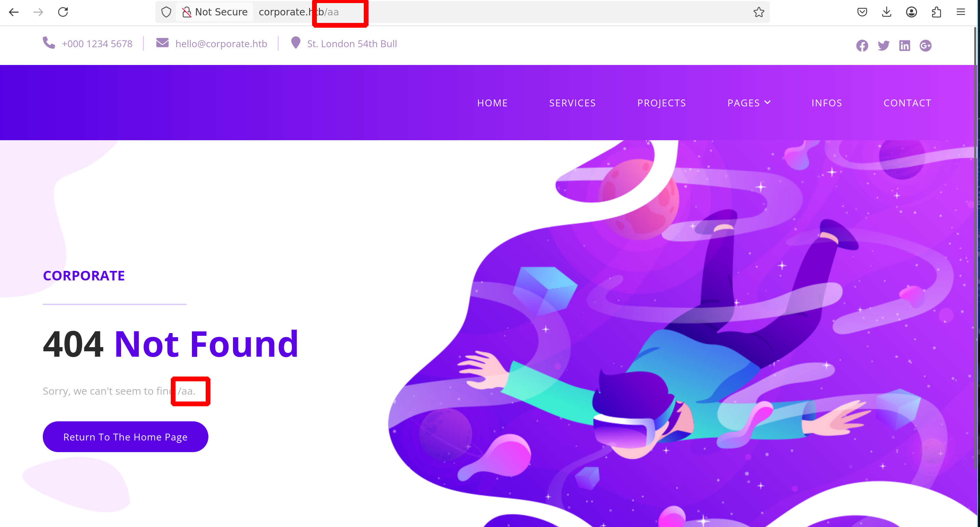Screen dimensions: 980x527
Task: Visit the Google Plus social icon
Action: [926, 45]
